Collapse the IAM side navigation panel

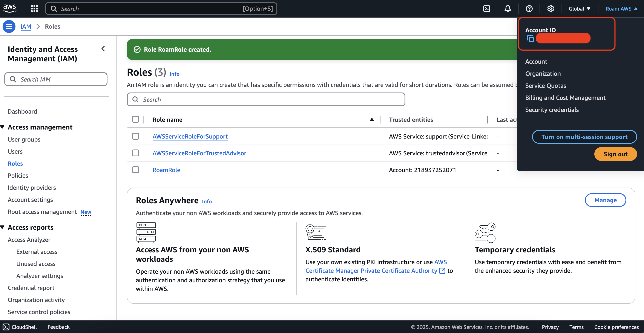103,49
